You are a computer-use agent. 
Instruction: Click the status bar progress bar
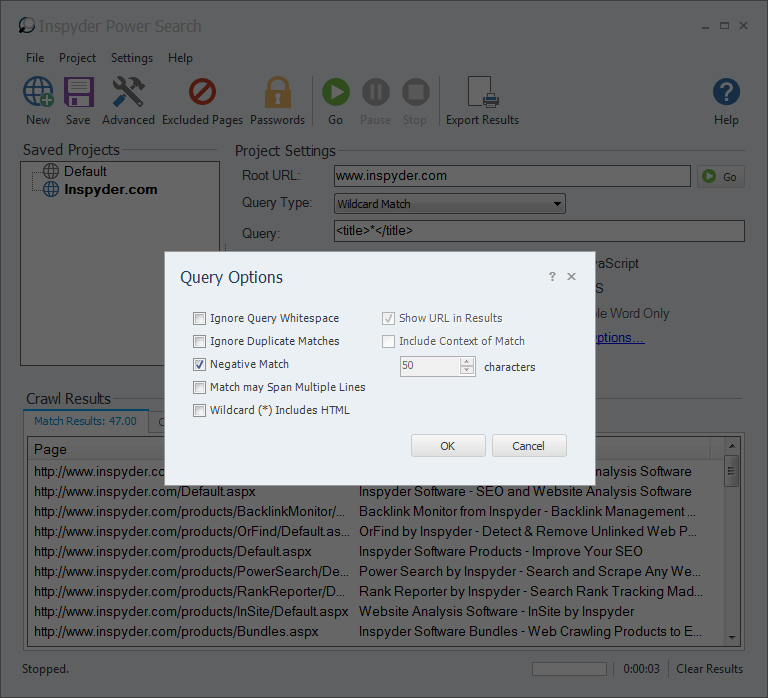point(569,669)
